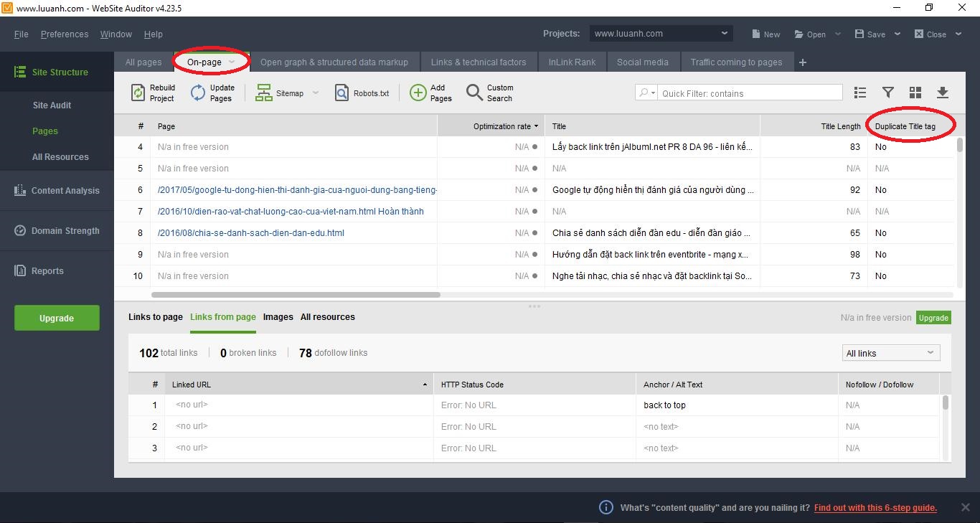Select the Images tab
This screenshot has width=980, height=523.
[x=278, y=317]
